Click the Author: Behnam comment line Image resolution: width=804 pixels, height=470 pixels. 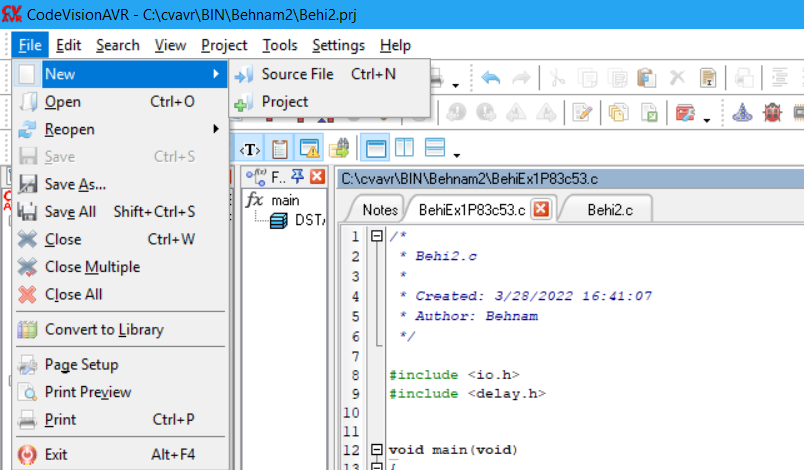(469, 316)
